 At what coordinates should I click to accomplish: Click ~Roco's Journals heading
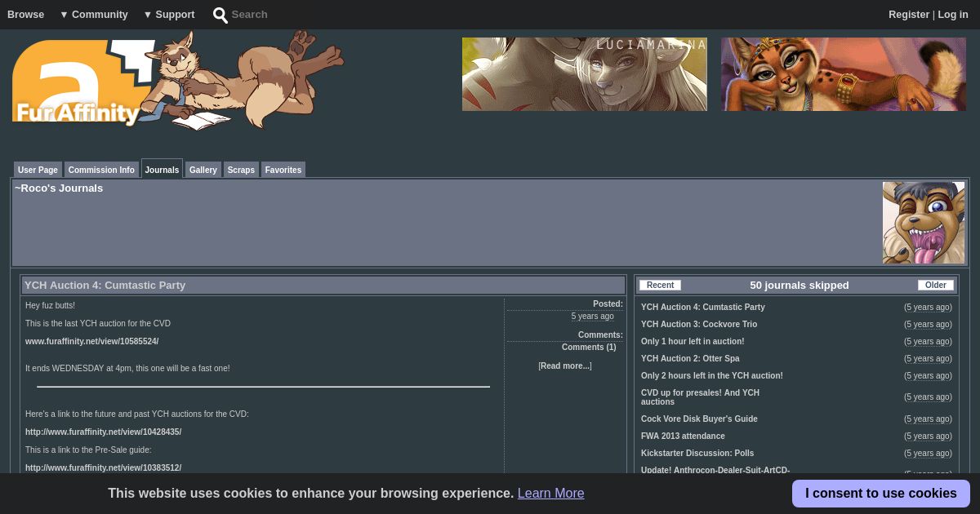click(59, 188)
